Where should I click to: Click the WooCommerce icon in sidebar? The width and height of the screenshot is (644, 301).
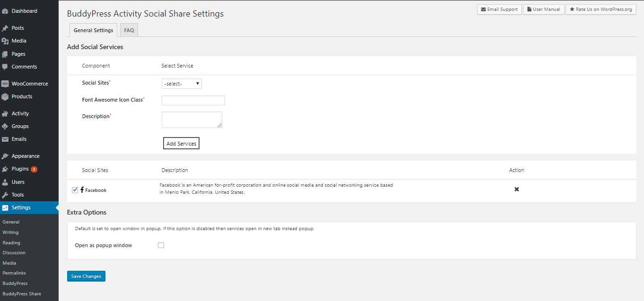click(x=5, y=84)
